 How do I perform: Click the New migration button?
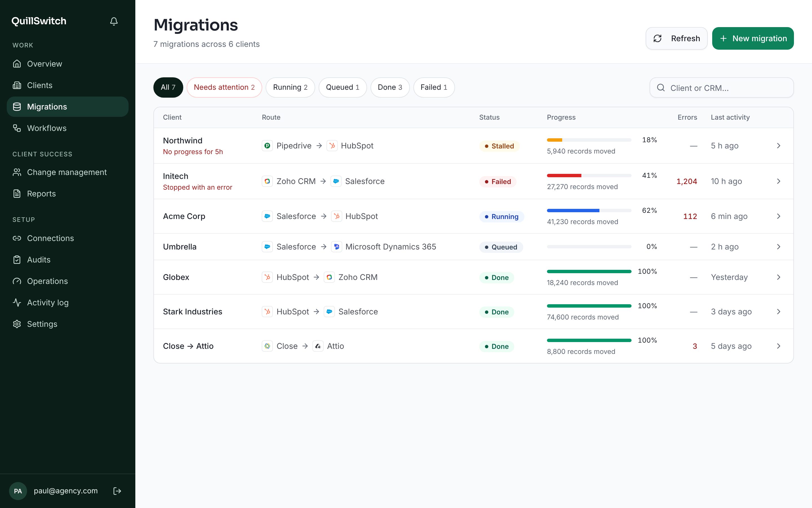(x=753, y=38)
